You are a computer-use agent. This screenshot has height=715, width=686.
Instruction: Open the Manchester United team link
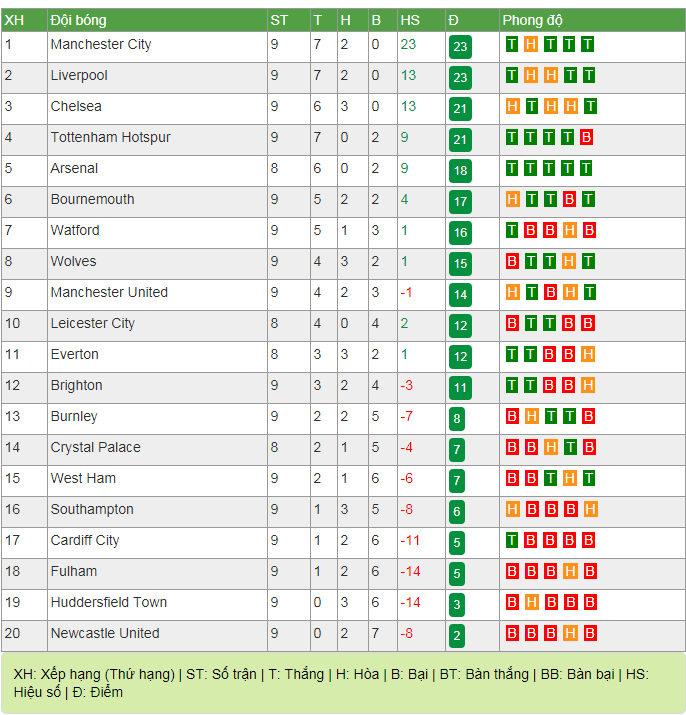[x=109, y=293]
